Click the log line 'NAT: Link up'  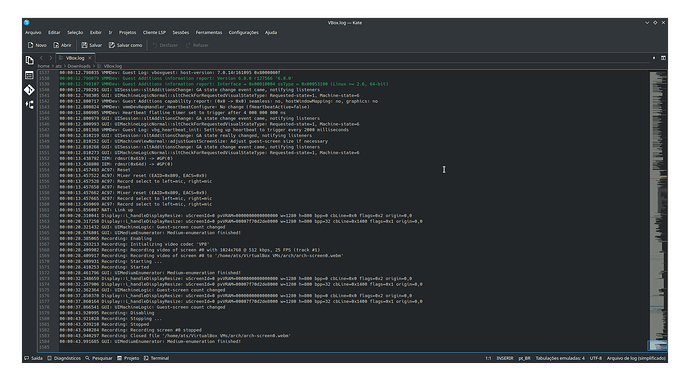[96, 210]
